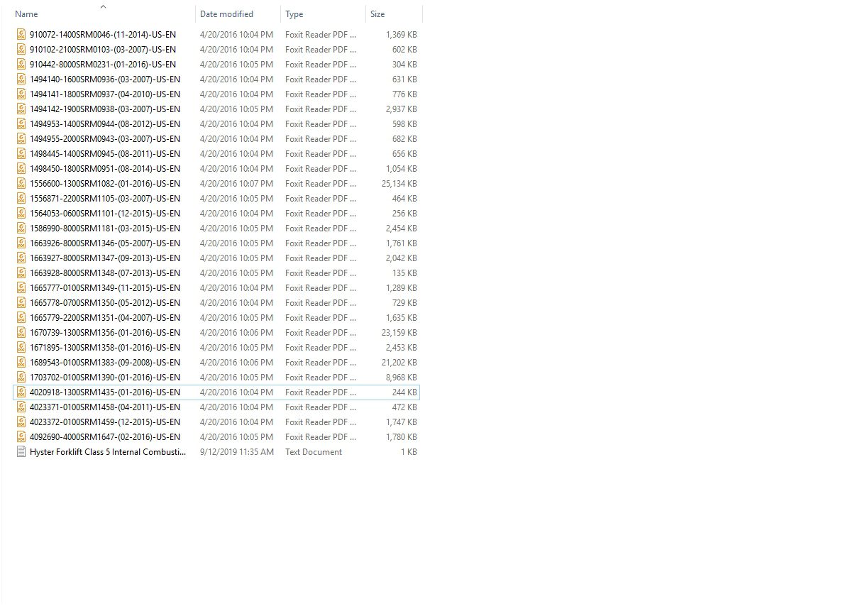Click the 135 KB size value
Viewport: 867px width, 616px height.
point(404,273)
